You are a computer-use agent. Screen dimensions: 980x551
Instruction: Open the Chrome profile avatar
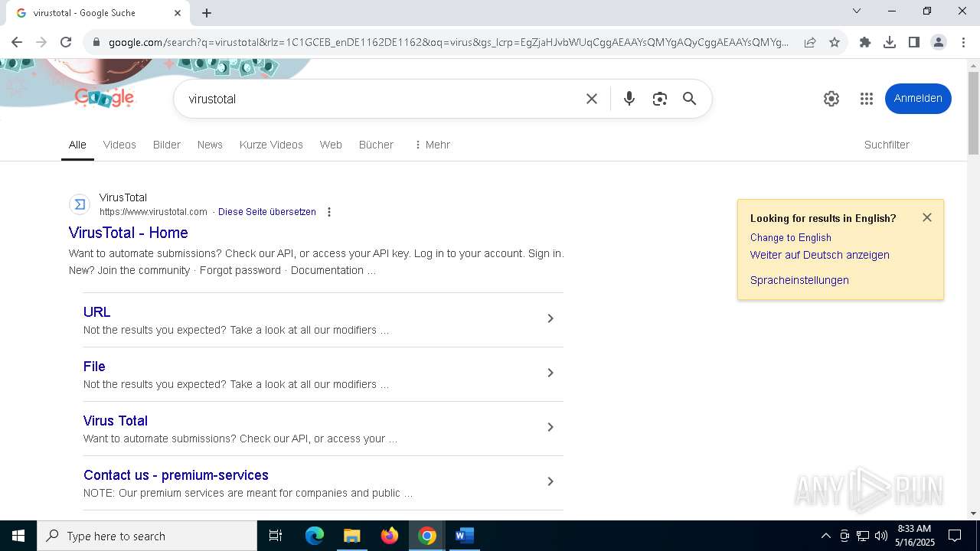click(x=939, y=42)
